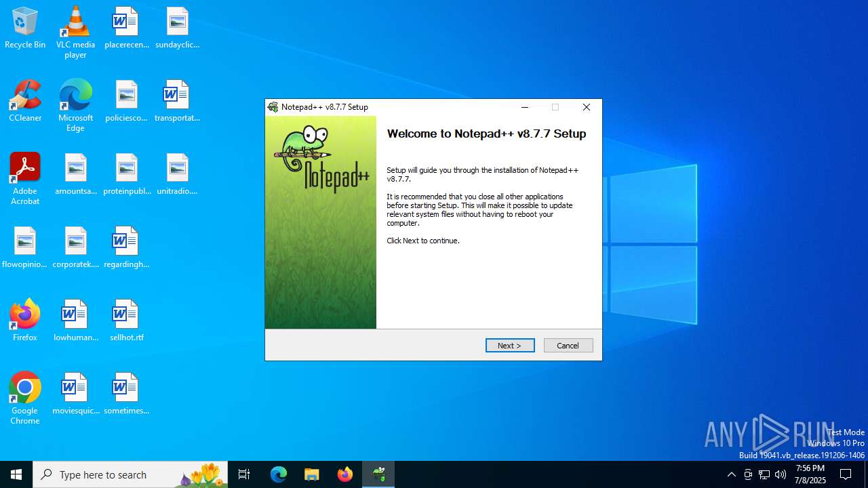Select the unitradio image file icon
868x488 pixels.
click(177, 174)
